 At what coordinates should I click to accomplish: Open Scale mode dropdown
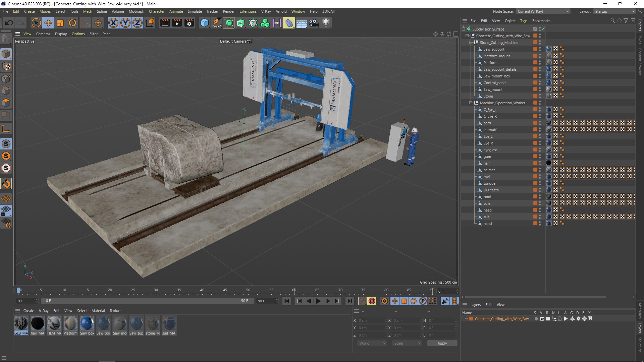[407, 343]
